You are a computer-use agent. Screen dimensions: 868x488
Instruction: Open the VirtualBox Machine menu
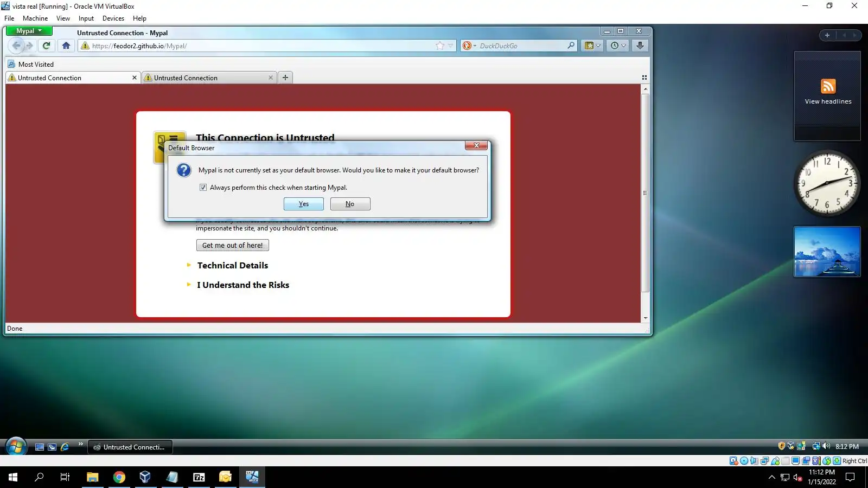tap(35, 18)
